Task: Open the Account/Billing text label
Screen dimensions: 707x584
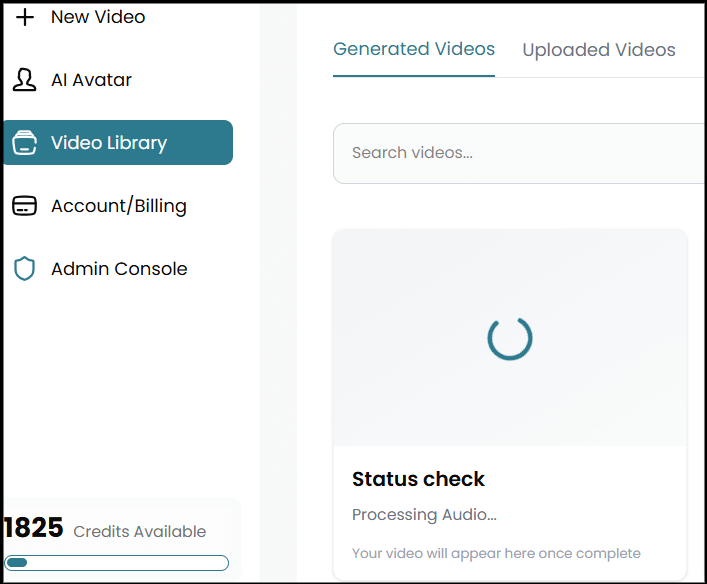Action: (119, 206)
